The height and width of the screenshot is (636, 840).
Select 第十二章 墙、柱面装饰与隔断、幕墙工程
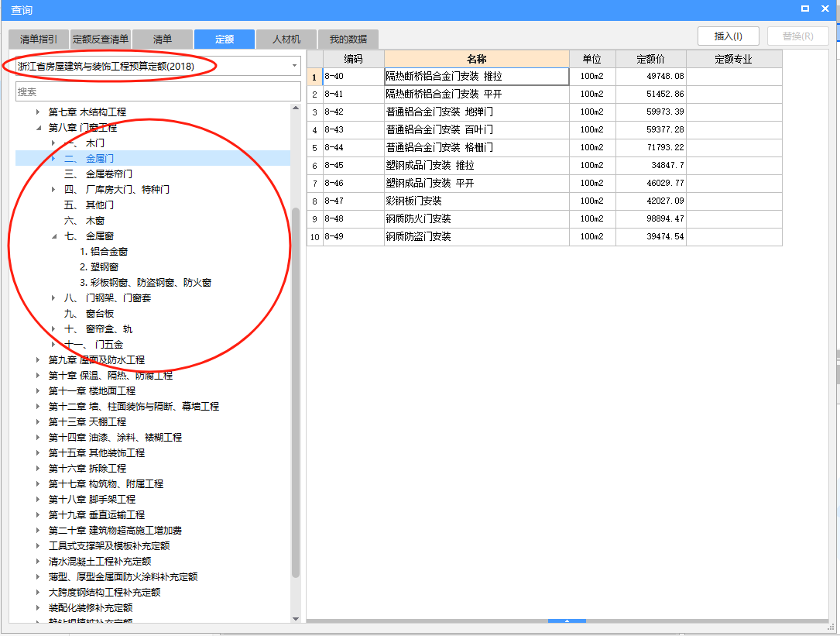134,407
